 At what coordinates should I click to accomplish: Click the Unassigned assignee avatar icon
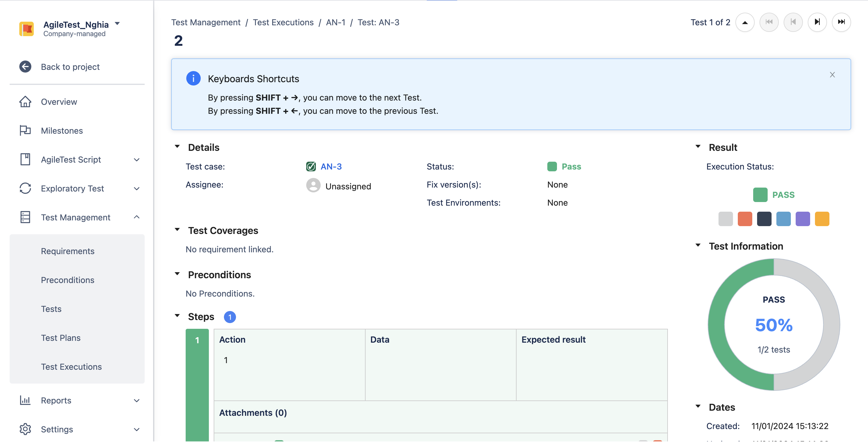(x=313, y=185)
